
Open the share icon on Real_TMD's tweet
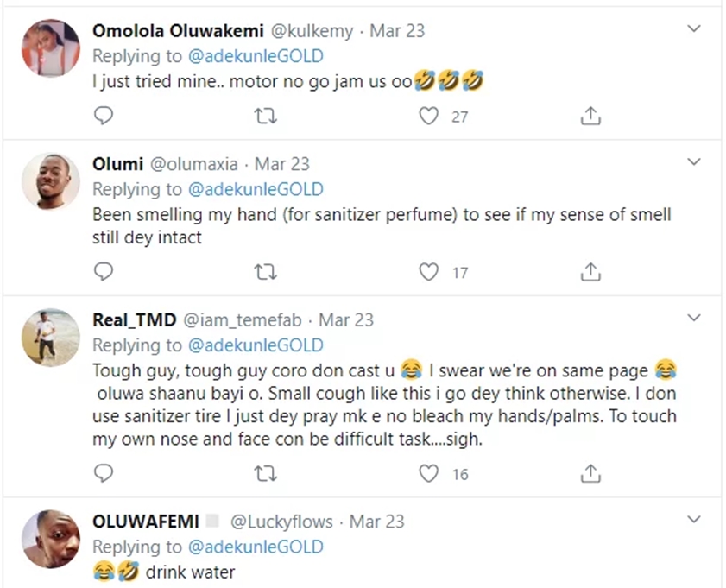pos(590,473)
